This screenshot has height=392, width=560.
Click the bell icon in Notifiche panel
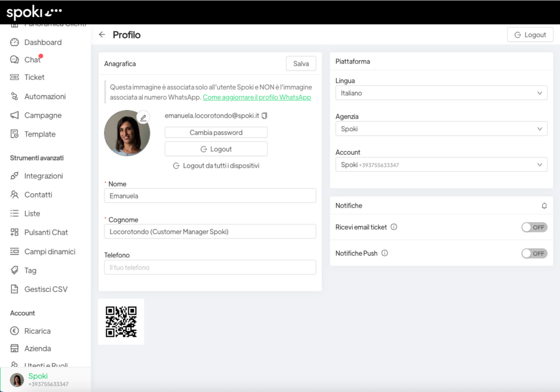(544, 206)
